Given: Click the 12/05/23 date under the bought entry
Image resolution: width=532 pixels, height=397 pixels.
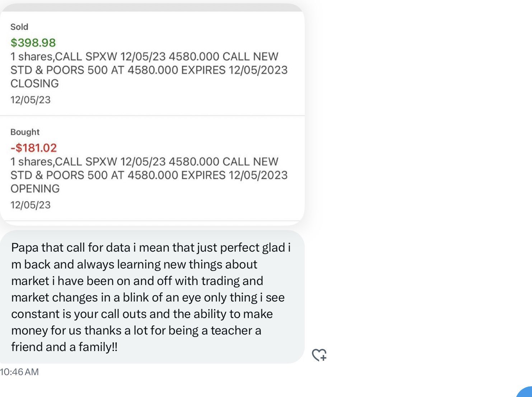Looking at the screenshot, I should (x=31, y=205).
